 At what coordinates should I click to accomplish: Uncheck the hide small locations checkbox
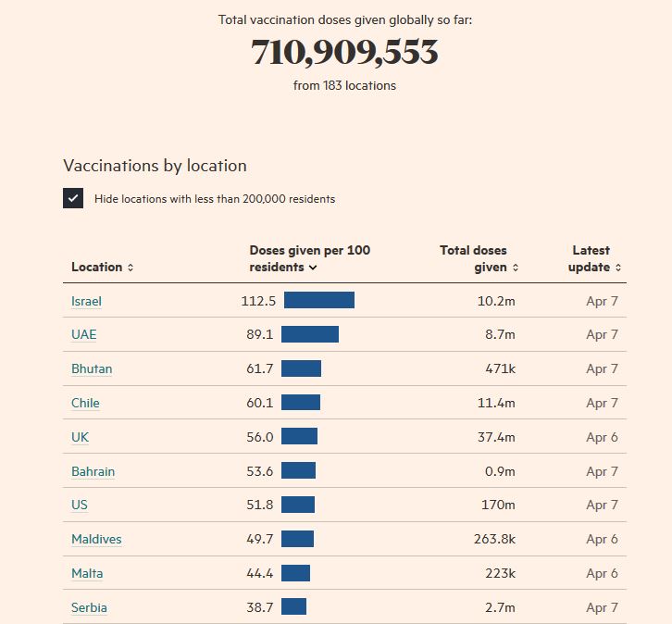[73, 198]
